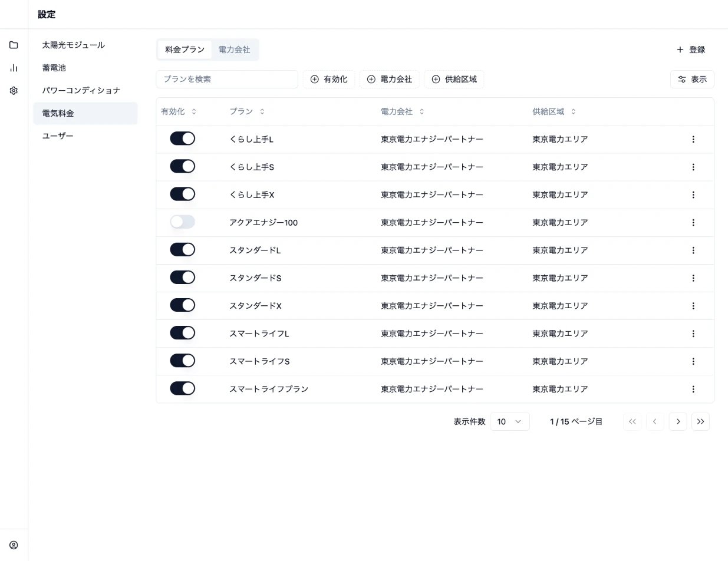Open row menu for くらし上手X
This screenshot has width=728, height=561.
point(693,194)
